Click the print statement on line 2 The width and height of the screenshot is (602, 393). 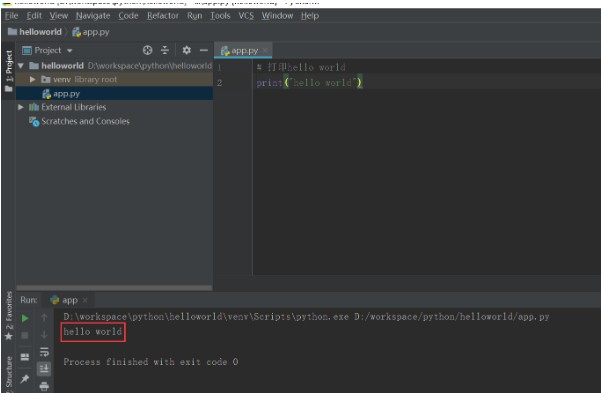coord(309,83)
